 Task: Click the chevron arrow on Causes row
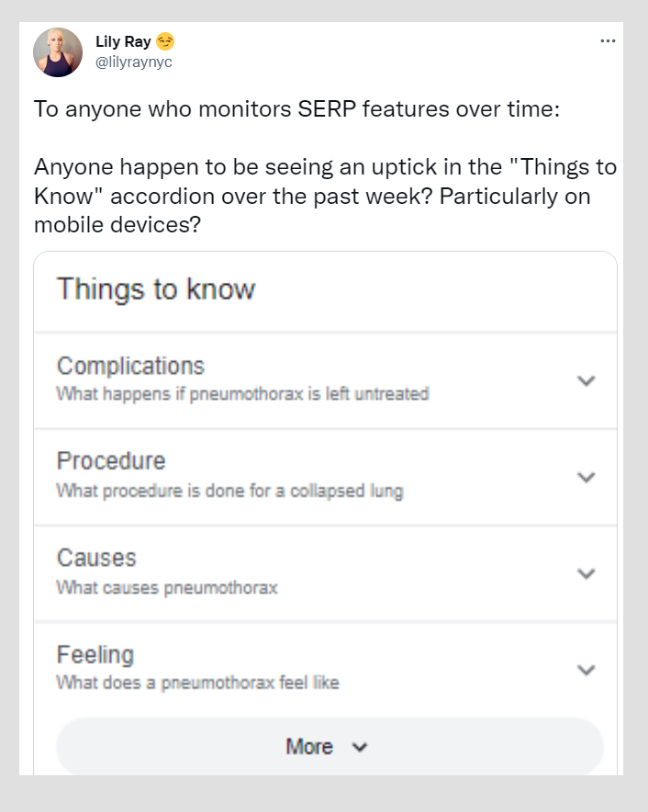(x=587, y=573)
